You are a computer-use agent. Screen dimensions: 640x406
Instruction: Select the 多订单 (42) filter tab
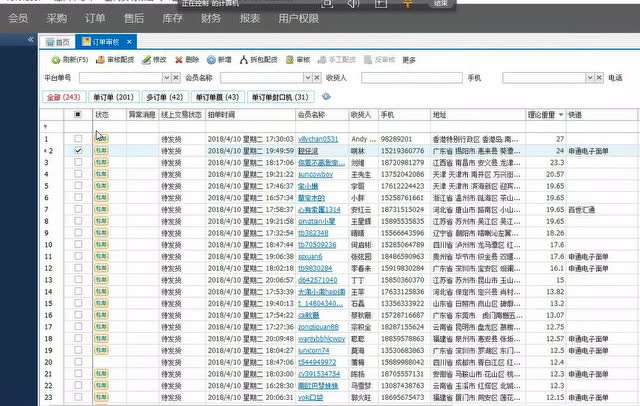coord(165,97)
